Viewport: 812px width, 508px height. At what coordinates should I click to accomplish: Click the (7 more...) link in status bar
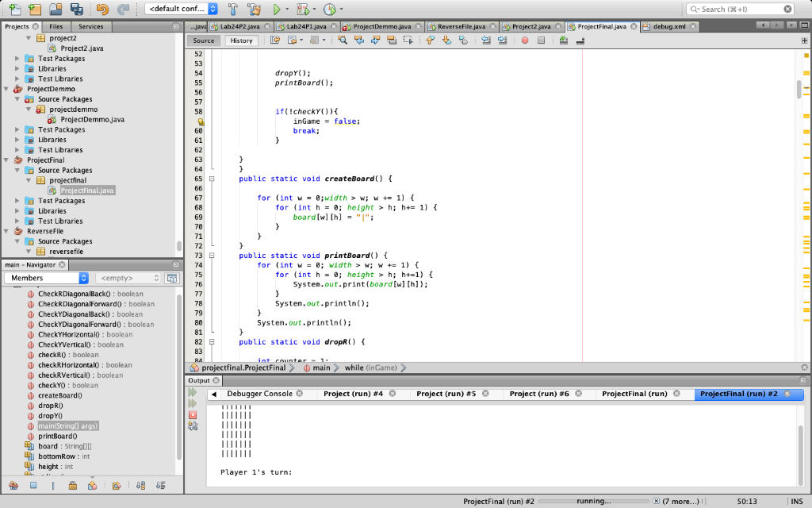pyautogui.click(x=680, y=502)
